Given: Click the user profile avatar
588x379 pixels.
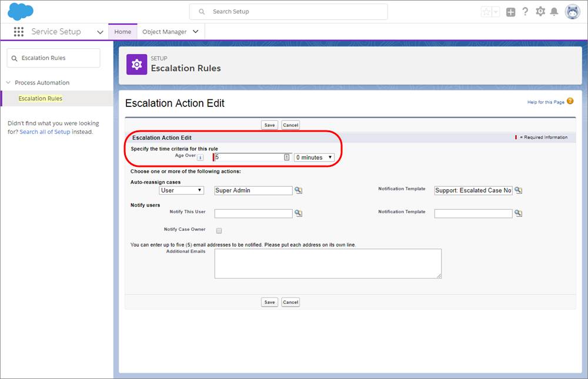Looking at the screenshot, I should click(x=573, y=12).
